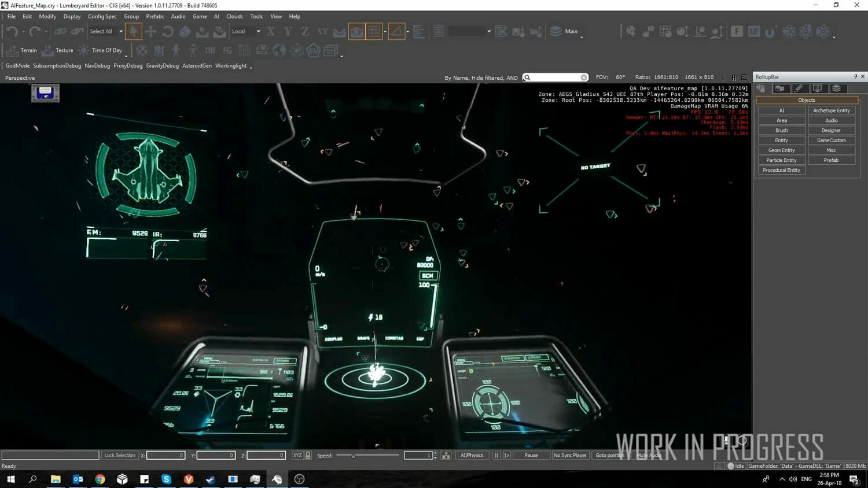Select the Particle Entity button
Screen dimensions: 868x488
coord(782,160)
